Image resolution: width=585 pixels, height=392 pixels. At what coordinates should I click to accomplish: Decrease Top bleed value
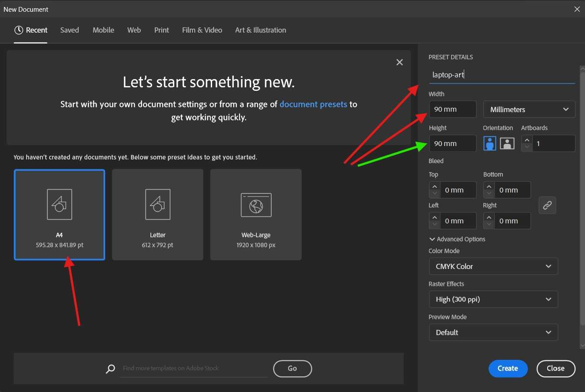click(x=435, y=194)
